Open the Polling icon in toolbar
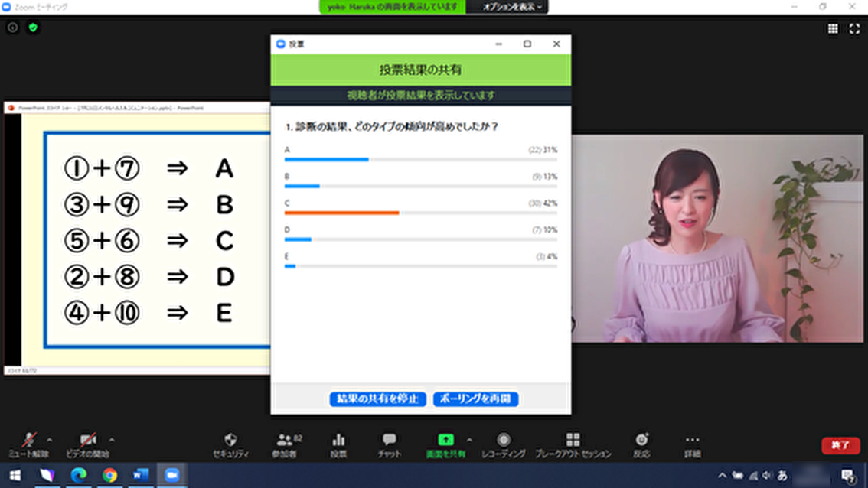 point(338,441)
